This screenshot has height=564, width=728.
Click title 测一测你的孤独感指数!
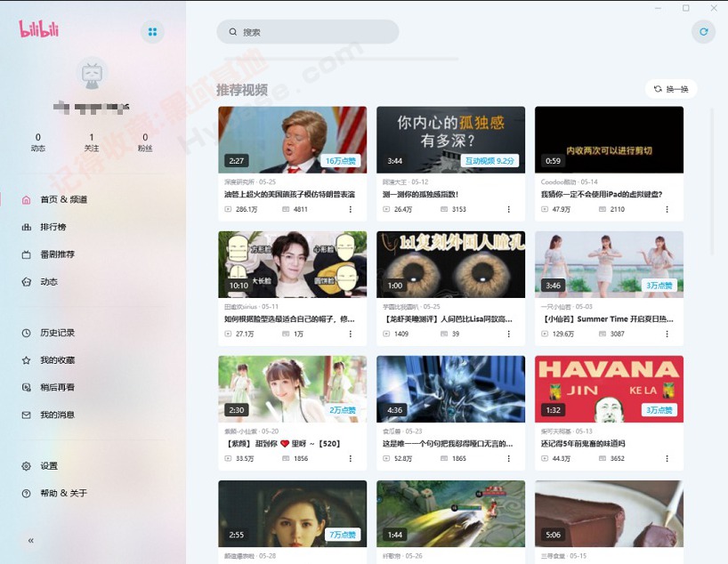pos(421,195)
